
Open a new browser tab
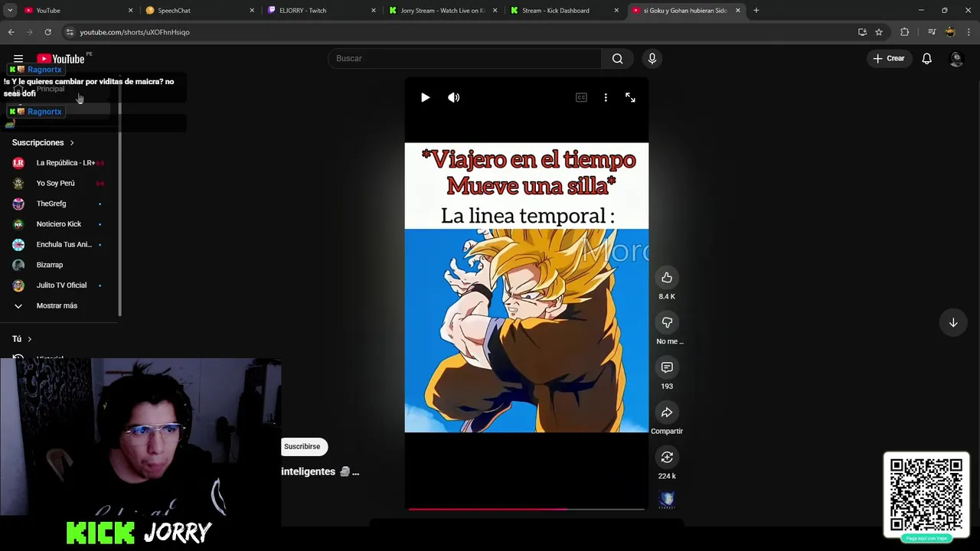pos(756,11)
